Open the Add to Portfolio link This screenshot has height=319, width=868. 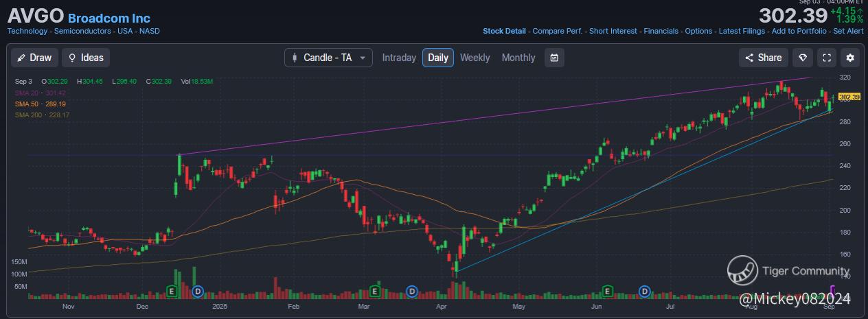point(799,31)
